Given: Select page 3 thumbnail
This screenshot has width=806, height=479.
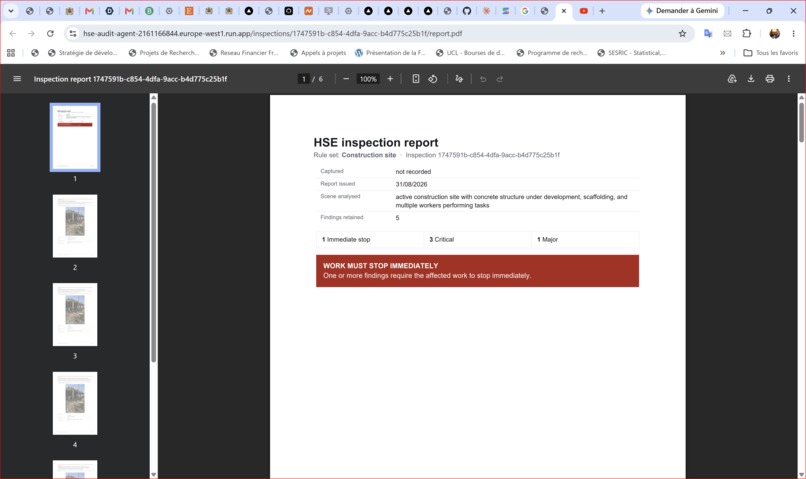Looking at the screenshot, I should (75, 315).
